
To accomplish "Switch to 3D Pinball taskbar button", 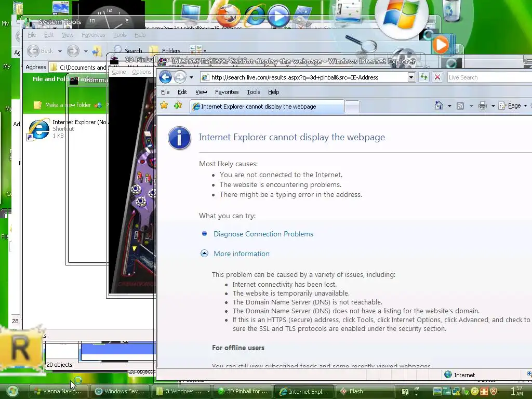I will point(243,391).
